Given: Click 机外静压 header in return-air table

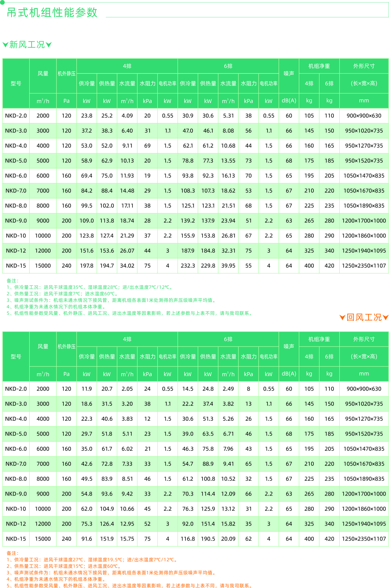Looking at the screenshot, I should point(67,347).
